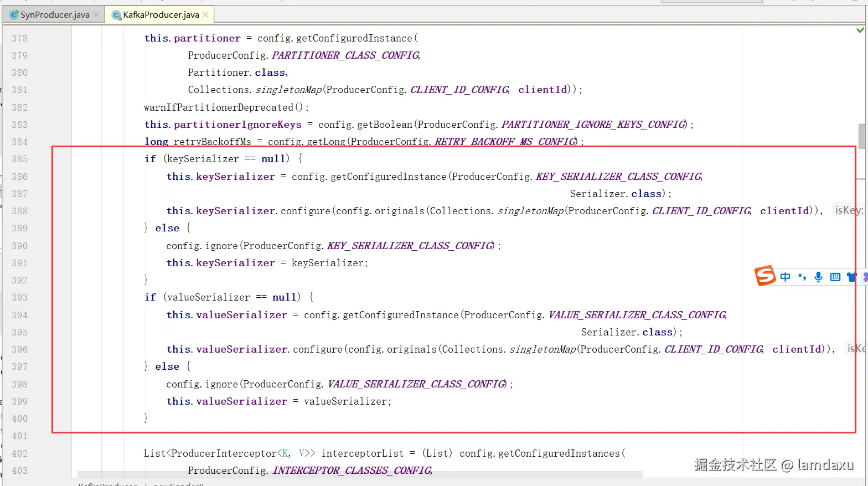Click line number 393 in the gutter
The image size is (868, 486).
(19, 297)
